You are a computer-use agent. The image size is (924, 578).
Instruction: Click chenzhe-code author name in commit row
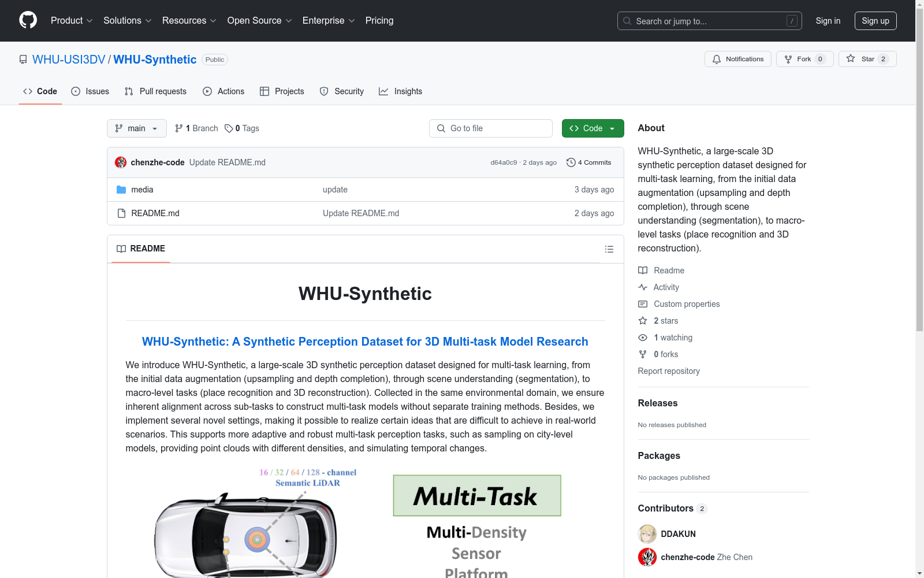(158, 162)
